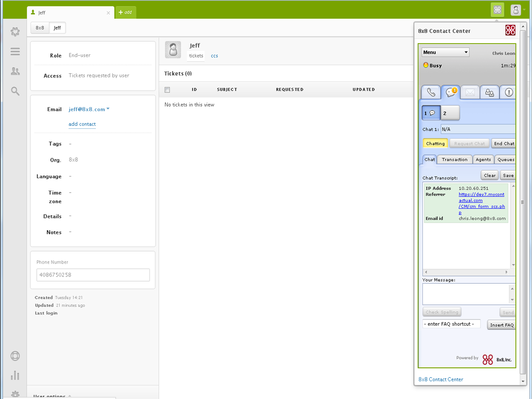This screenshot has width=532, height=399.
Task: Click the 8x8 logo in the green top bar
Action: coord(497,9)
